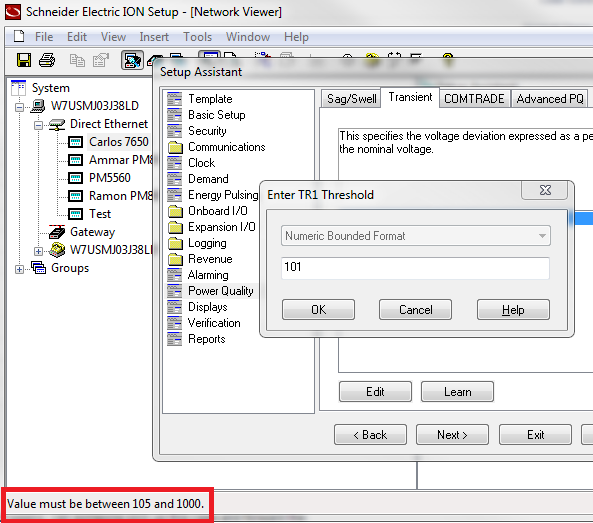Open the View menu

click(x=113, y=37)
